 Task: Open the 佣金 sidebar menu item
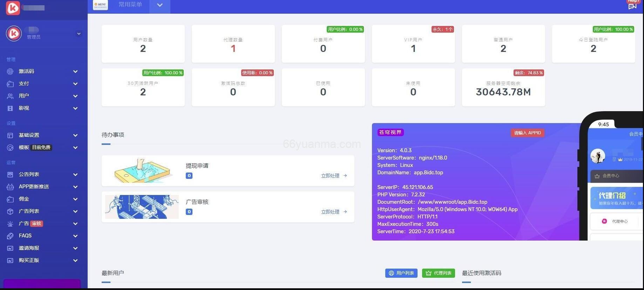click(24, 199)
